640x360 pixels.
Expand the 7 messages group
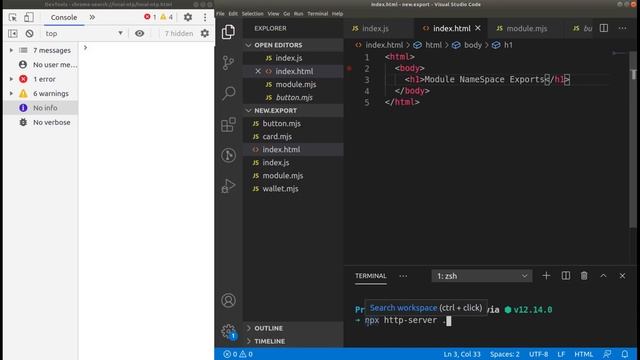[x=11, y=50]
